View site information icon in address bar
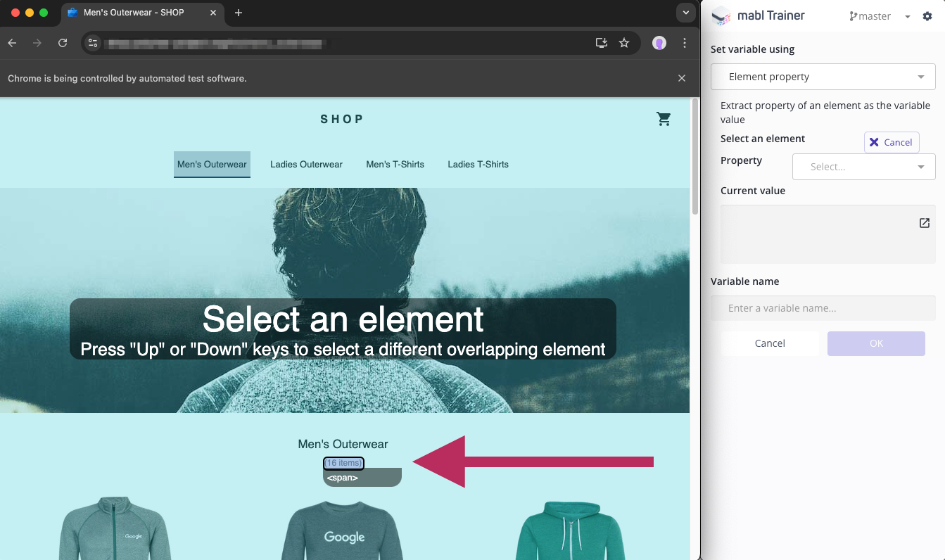The image size is (945, 560). pos(93,43)
